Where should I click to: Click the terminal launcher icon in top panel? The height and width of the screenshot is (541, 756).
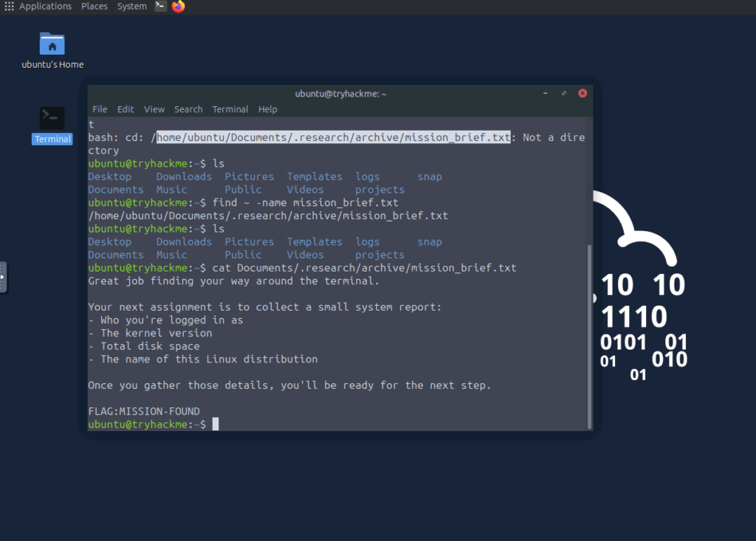161,7
